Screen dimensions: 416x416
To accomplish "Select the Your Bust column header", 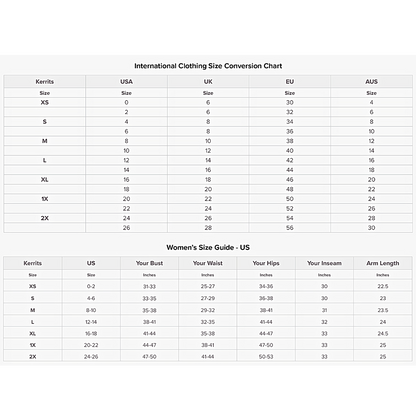I will 149,263.
